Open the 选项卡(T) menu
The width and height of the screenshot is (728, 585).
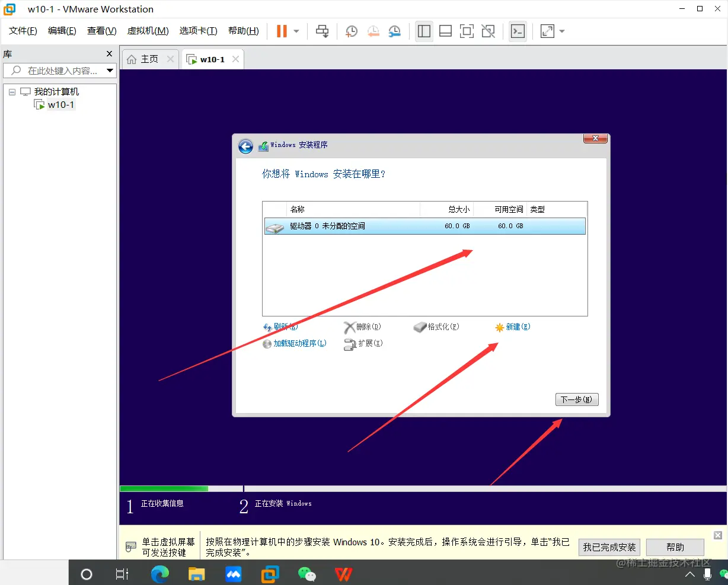pyautogui.click(x=198, y=31)
